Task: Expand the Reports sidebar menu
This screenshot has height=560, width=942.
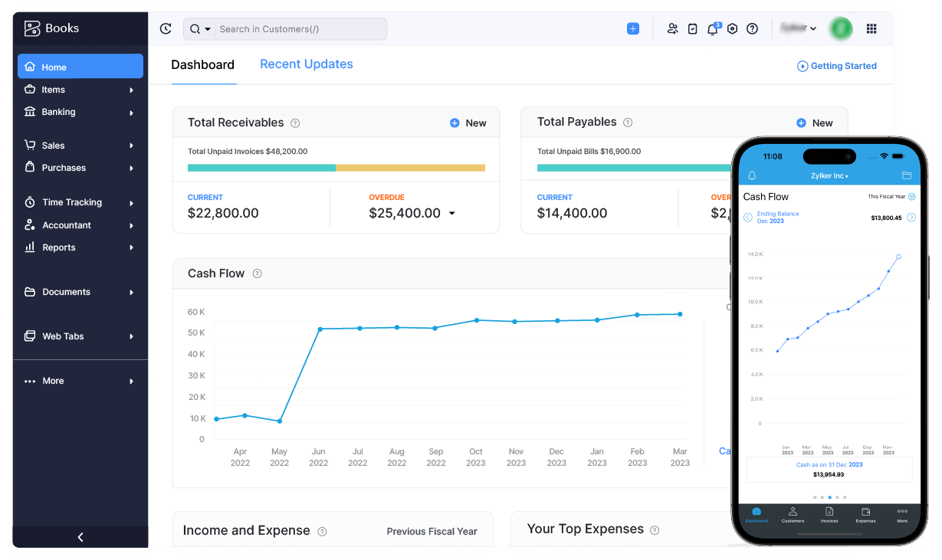Action: point(80,247)
